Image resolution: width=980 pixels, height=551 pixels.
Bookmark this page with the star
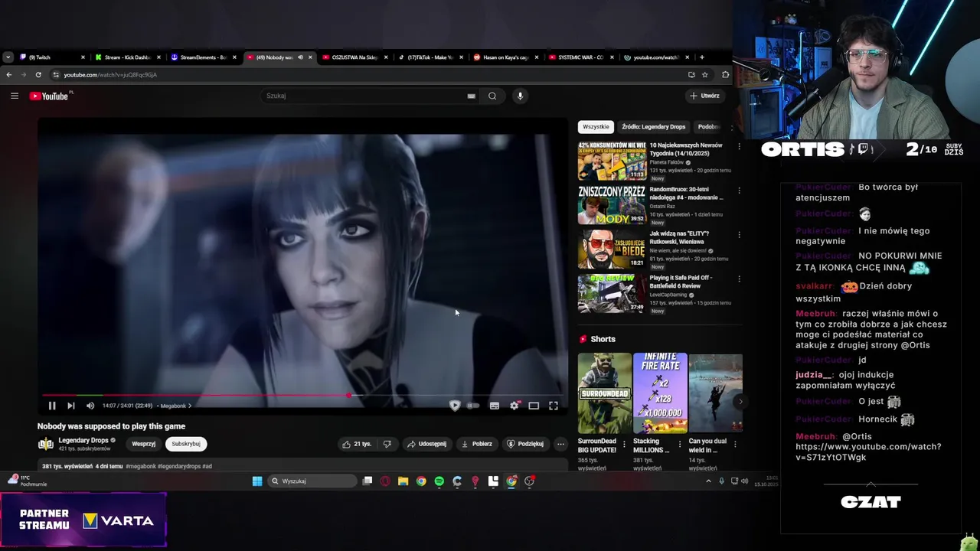pyautogui.click(x=705, y=75)
